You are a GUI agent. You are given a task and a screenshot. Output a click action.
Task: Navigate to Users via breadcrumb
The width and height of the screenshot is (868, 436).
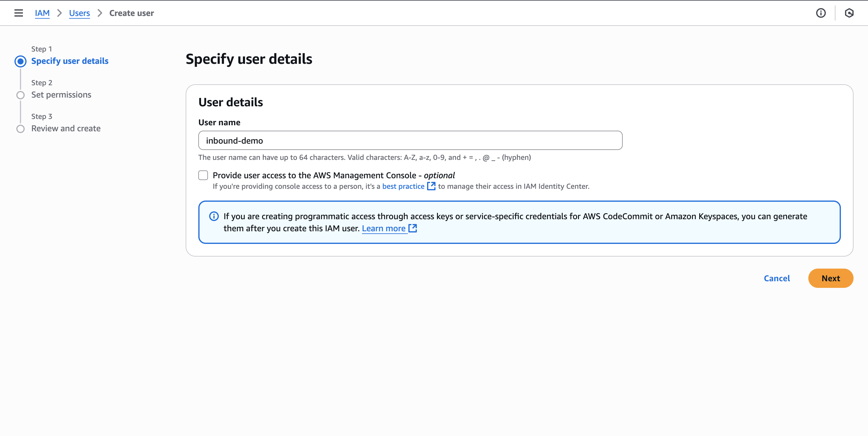pyautogui.click(x=80, y=13)
